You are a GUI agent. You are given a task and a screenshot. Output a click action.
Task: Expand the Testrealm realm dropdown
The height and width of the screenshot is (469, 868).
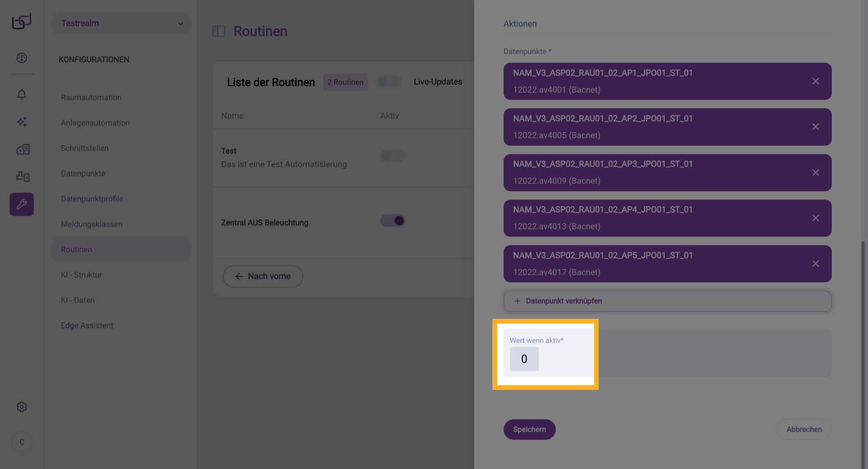tap(121, 23)
